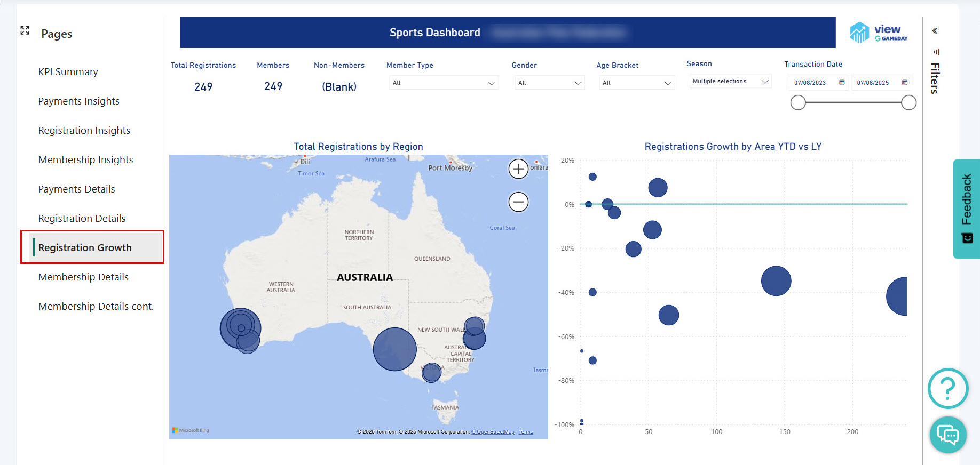This screenshot has width=980, height=465.
Task: Open the help question mark icon
Action: pos(948,388)
